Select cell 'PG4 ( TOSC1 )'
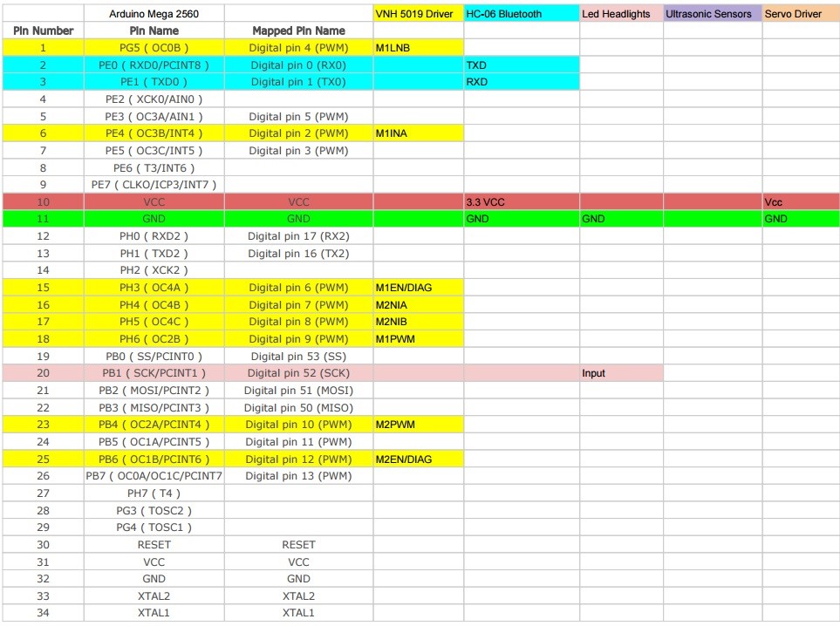 pyautogui.click(x=154, y=527)
